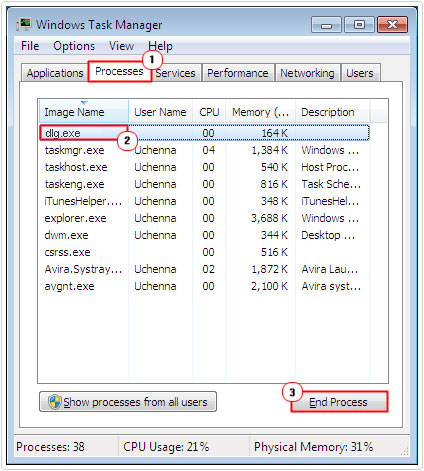Open the Options menu
Viewport: 424px width, 471px height.
(74, 46)
